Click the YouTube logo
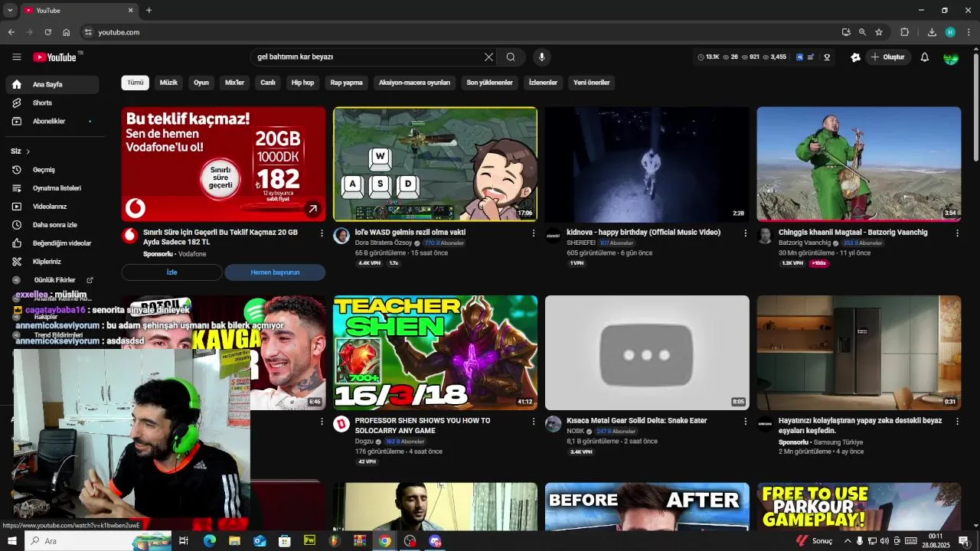This screenshot has height=551, width=980. point(54,57)
